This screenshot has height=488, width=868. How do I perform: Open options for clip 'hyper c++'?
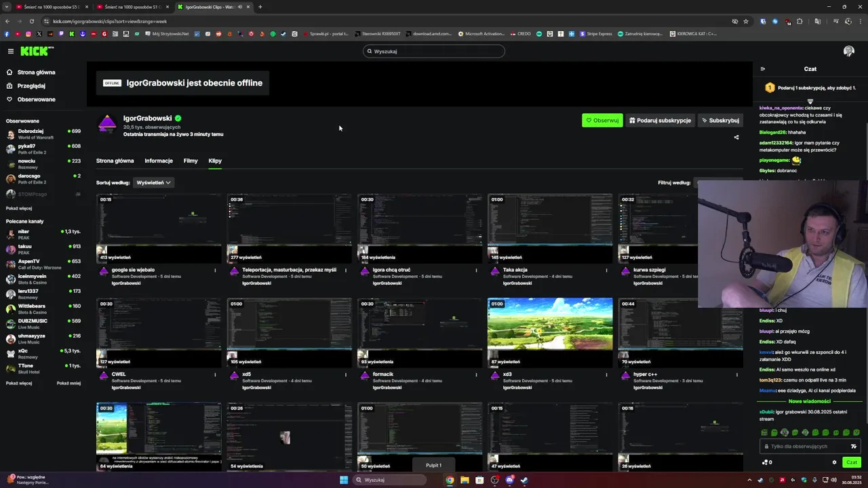[737, 375]
